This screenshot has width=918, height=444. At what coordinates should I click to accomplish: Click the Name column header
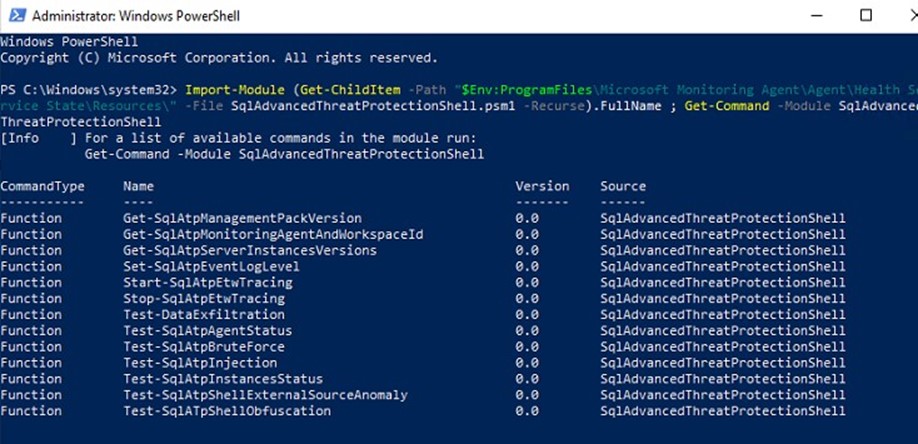tap(139, 186)
